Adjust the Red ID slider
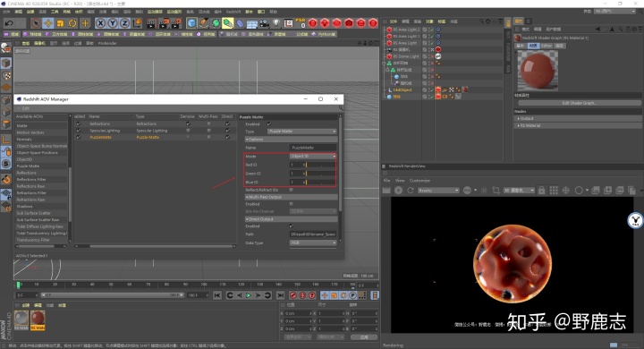The height and width of the screenshot is (349, 644). [x=320, y=165]
